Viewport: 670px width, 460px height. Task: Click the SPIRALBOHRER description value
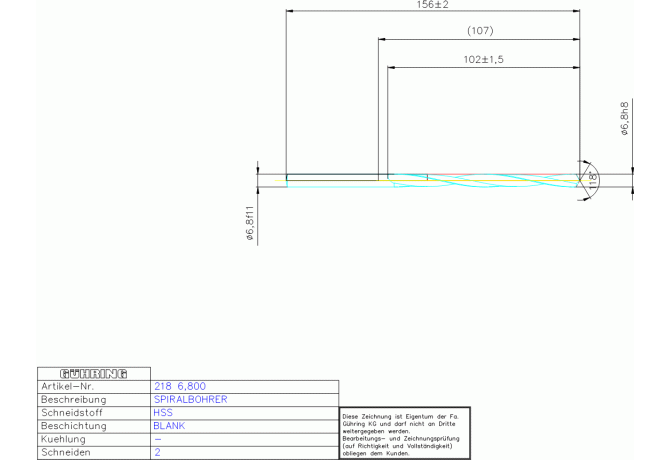click(191, 399)
